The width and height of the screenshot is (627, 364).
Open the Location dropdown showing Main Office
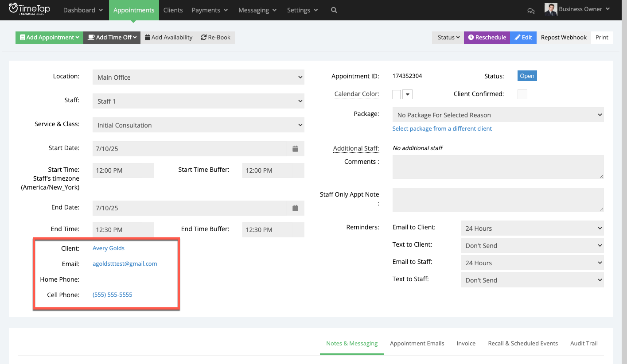(x=198, y=77)
